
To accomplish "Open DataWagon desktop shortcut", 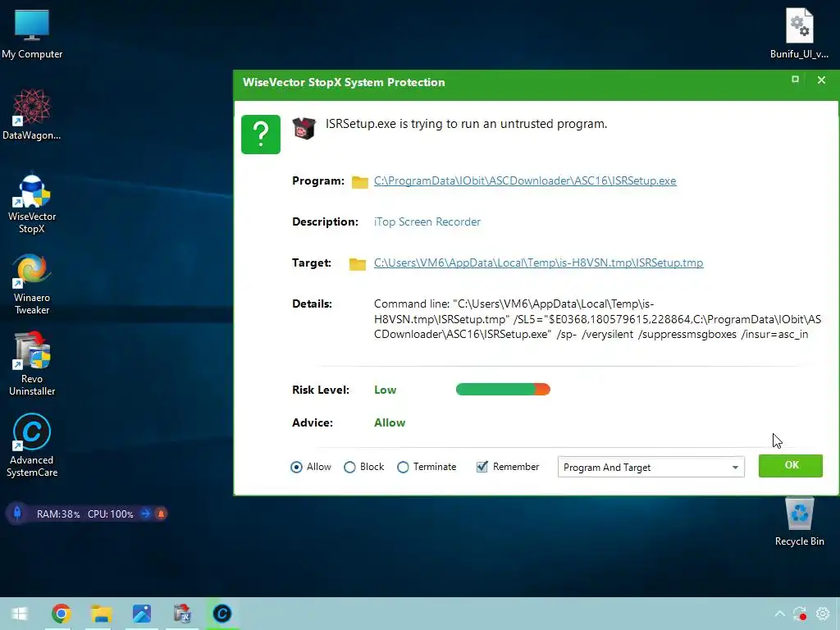I will 32,114.
